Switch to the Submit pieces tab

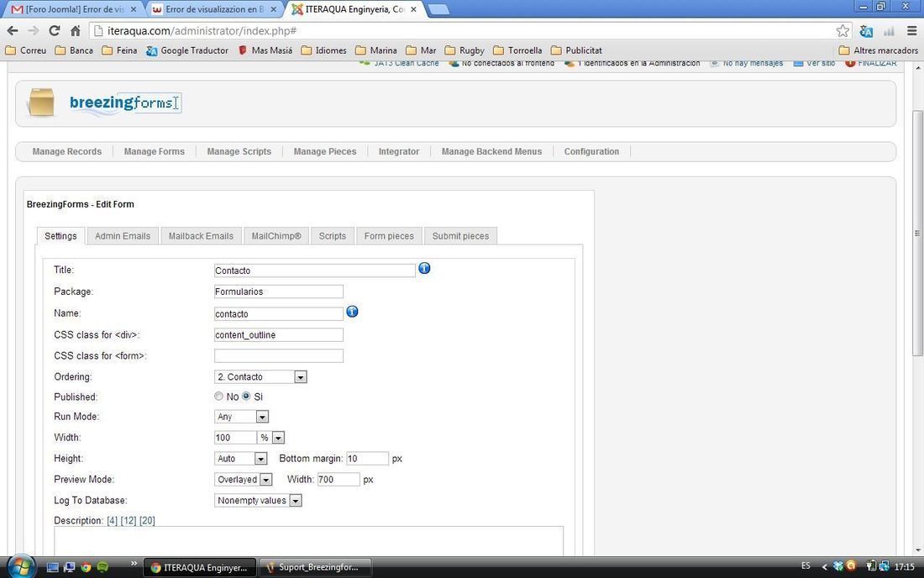461,236
